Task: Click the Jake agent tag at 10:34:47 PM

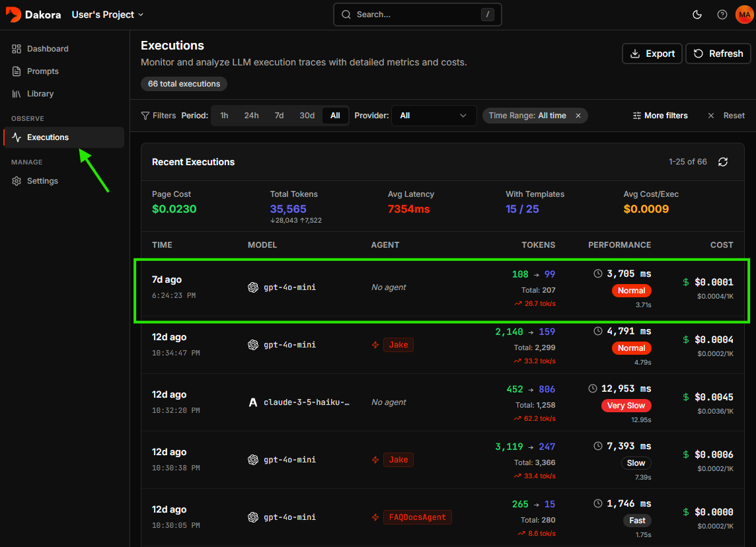Action: click(x=398, y=345)
